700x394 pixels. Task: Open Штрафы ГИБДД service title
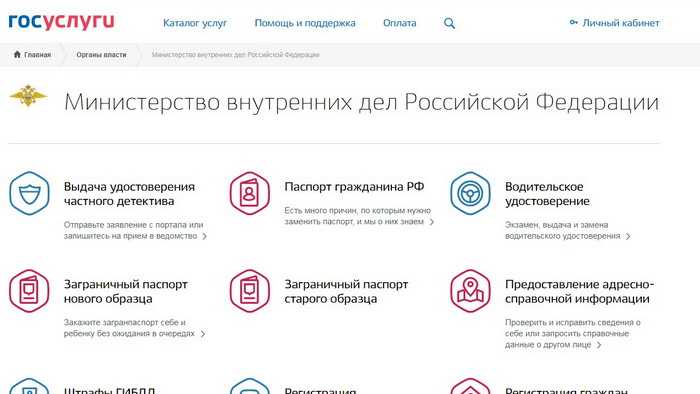[x=109, y=390]
